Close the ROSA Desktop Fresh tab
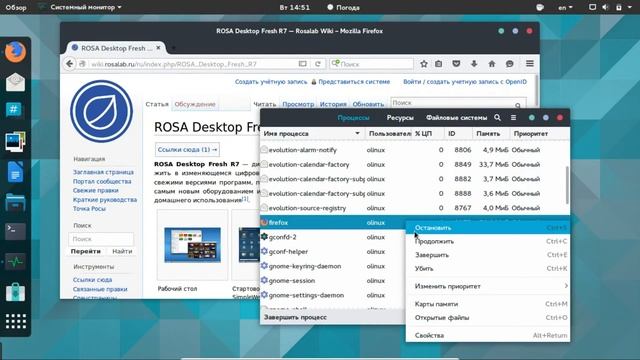Image resolution: width=640 pixels, height=360 pixels. tap(158, 48)
